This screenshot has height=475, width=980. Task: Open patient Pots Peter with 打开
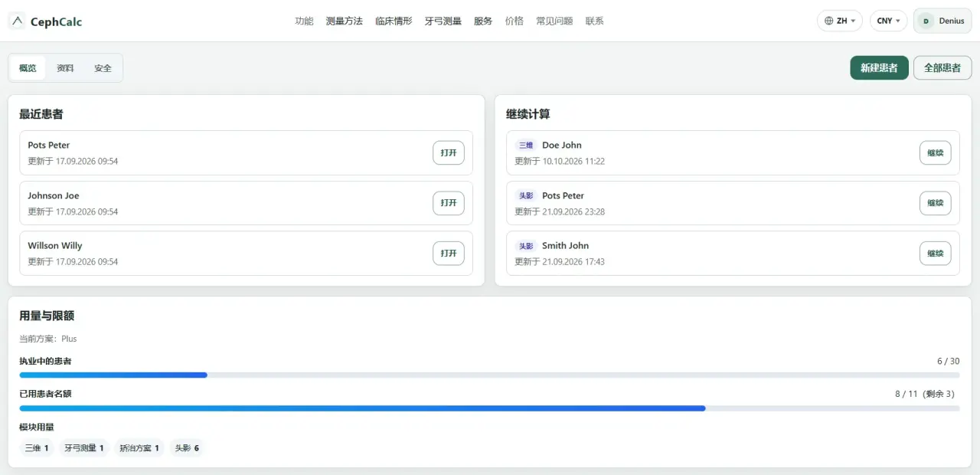(x=449, y=152)
